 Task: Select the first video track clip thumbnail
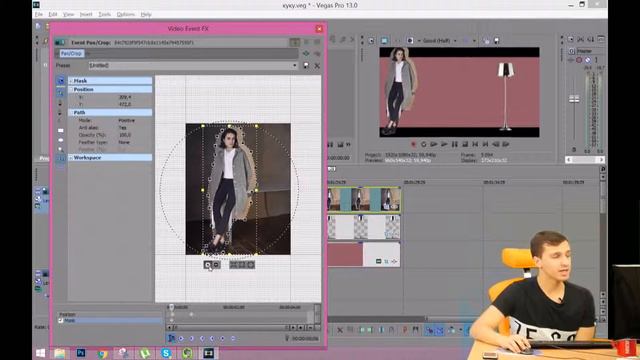tap(334, 200)
